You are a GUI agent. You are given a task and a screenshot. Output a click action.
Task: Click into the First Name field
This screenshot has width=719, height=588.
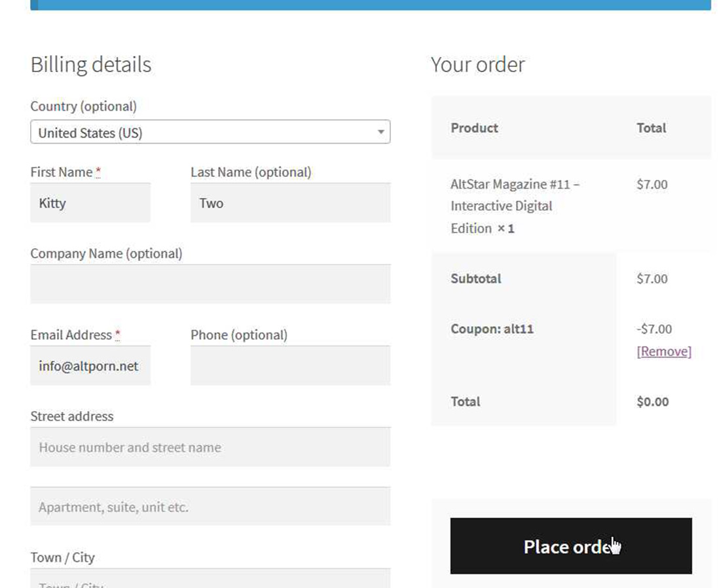[x=90, y=203]
